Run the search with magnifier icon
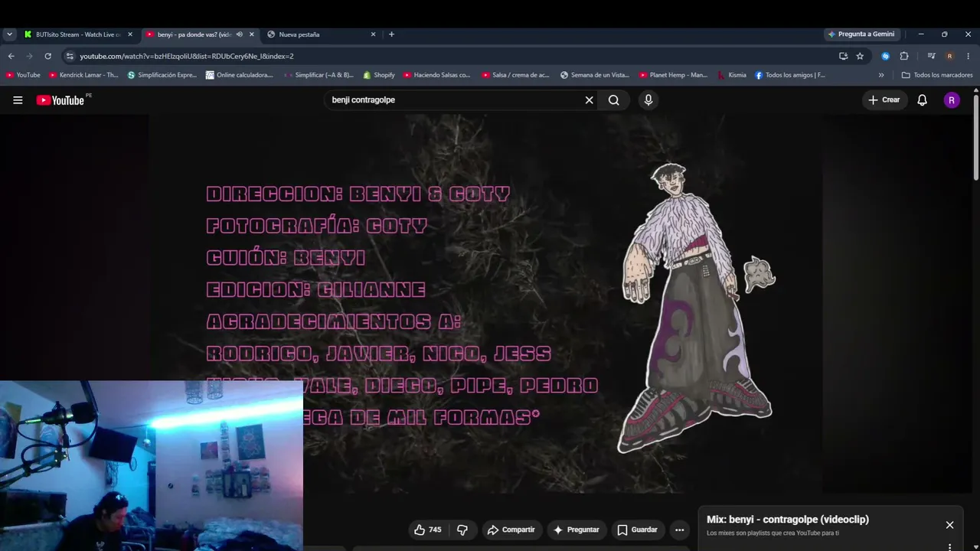 click(614, 100)
